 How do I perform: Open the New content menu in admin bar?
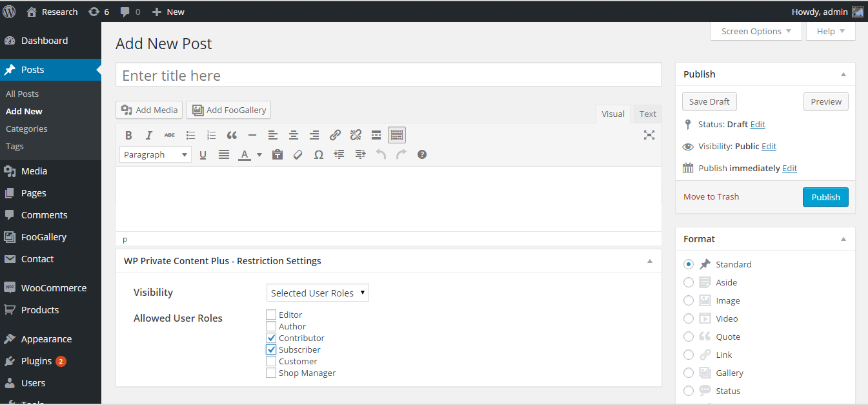coord(168,12)
